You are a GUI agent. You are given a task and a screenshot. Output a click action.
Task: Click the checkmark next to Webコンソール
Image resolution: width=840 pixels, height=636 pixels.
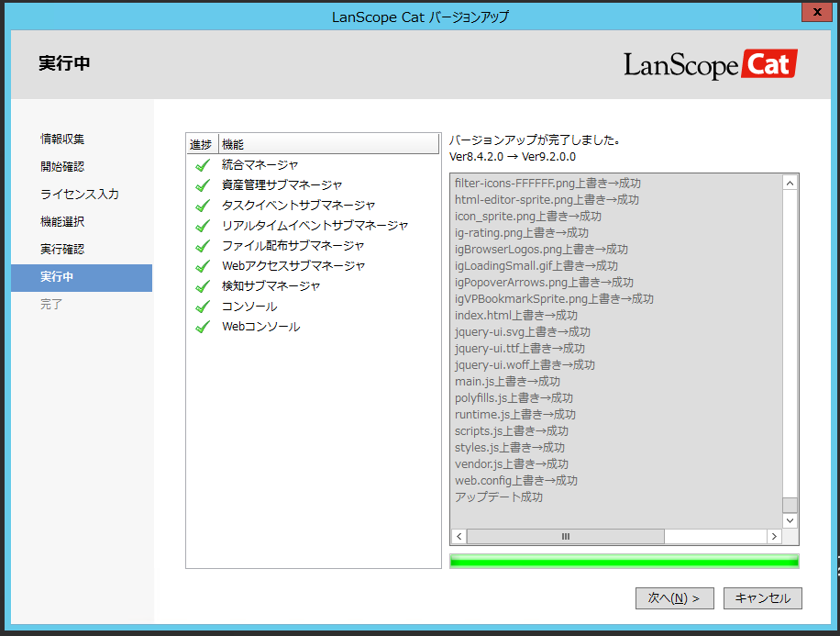point(202,323)
